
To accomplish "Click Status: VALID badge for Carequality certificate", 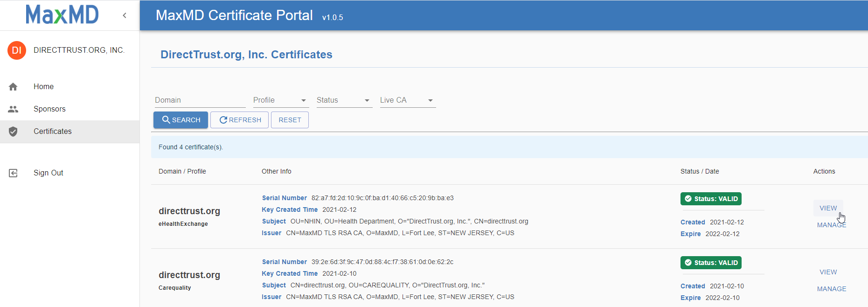I will click(x=711, y=263).
